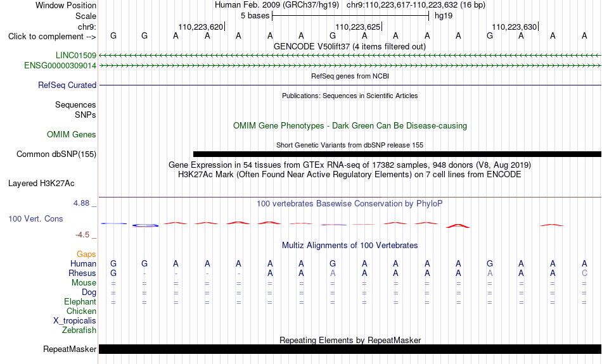
Task: Click the Rhesus 'C' base in last column
Action: coord(584,273)
